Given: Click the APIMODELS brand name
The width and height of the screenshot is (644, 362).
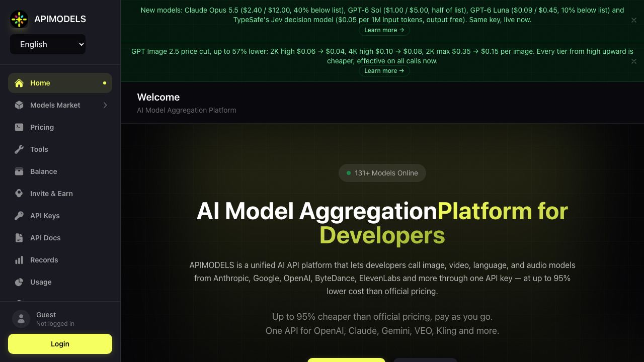Looking at the screenshot, I should click(60, 19).
